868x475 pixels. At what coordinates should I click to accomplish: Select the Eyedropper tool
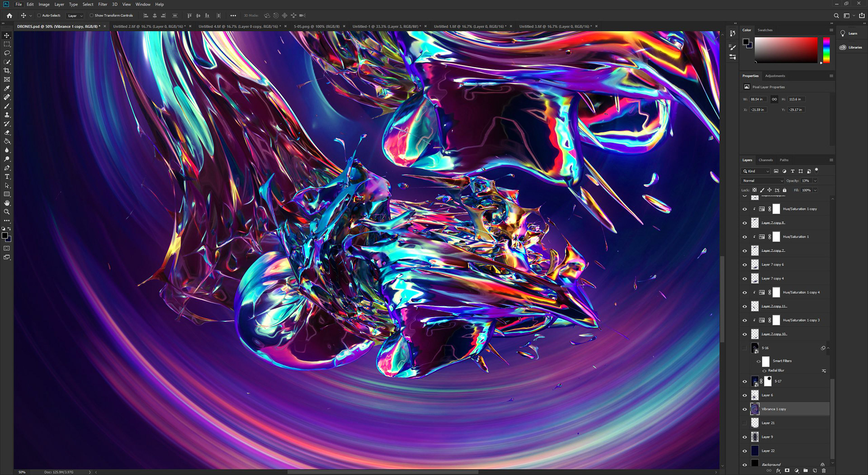[7, 88]
